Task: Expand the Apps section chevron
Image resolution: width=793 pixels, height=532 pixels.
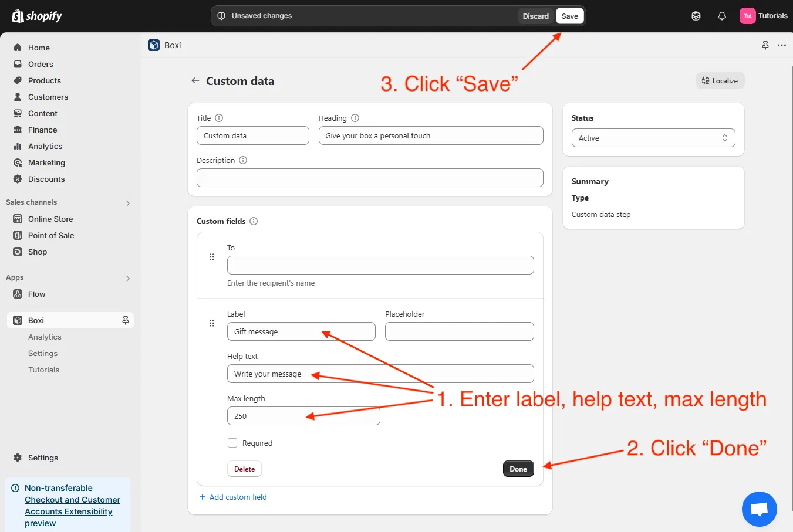Action: (x=128, y=278)
